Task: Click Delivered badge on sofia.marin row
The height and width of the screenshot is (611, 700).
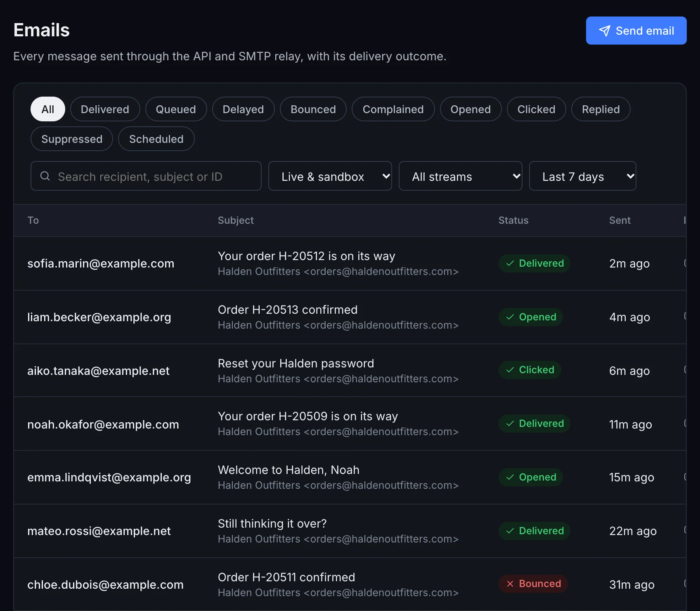Action: pos(534,263)
